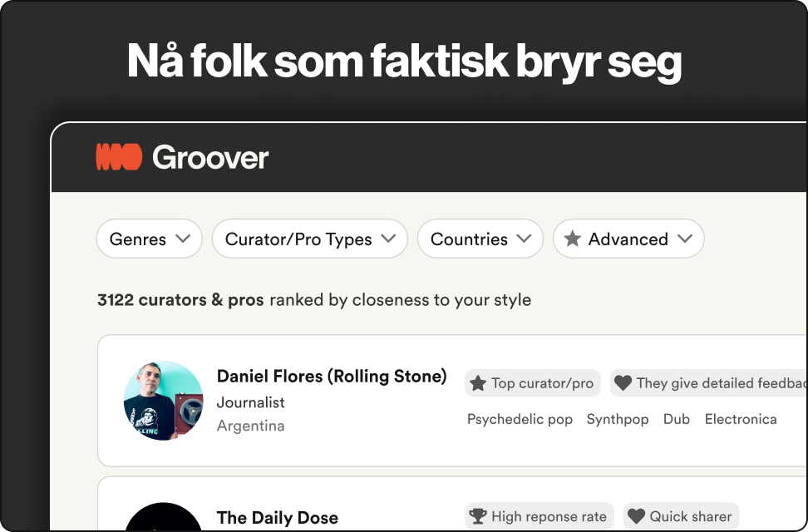
Task: Open the Advanced filter options
Action: (628, 239)
